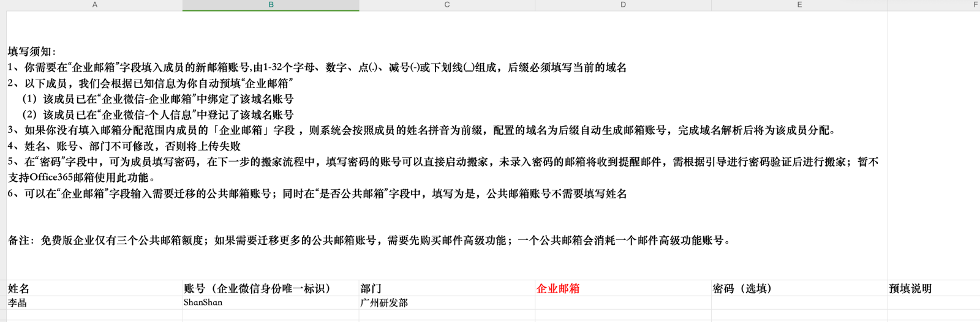
Task: Select column A header
Action: point(94,5)
